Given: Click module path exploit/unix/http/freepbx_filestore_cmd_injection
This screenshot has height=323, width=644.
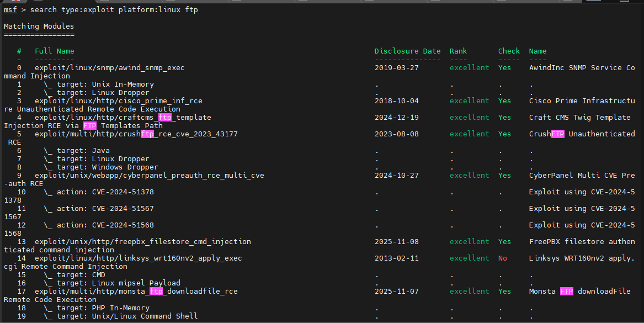Looking at the screenshot, I should [x=143, y=242].
